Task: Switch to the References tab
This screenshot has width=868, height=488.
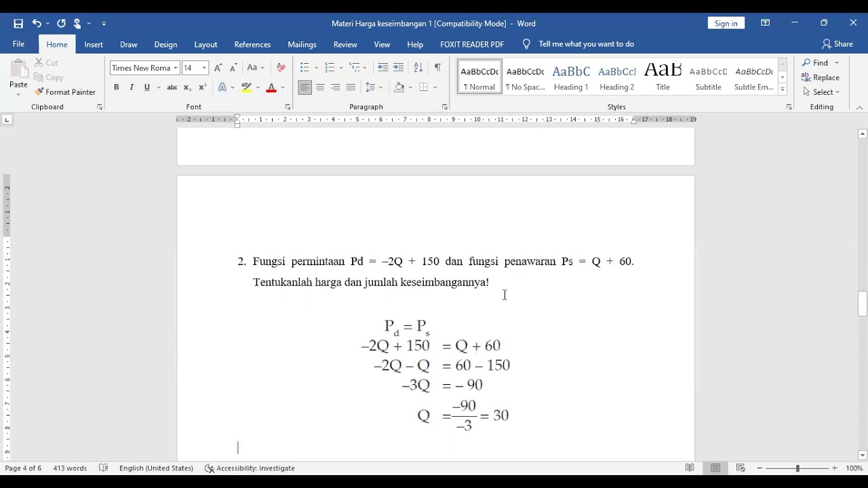Action: tap(252, 45)
